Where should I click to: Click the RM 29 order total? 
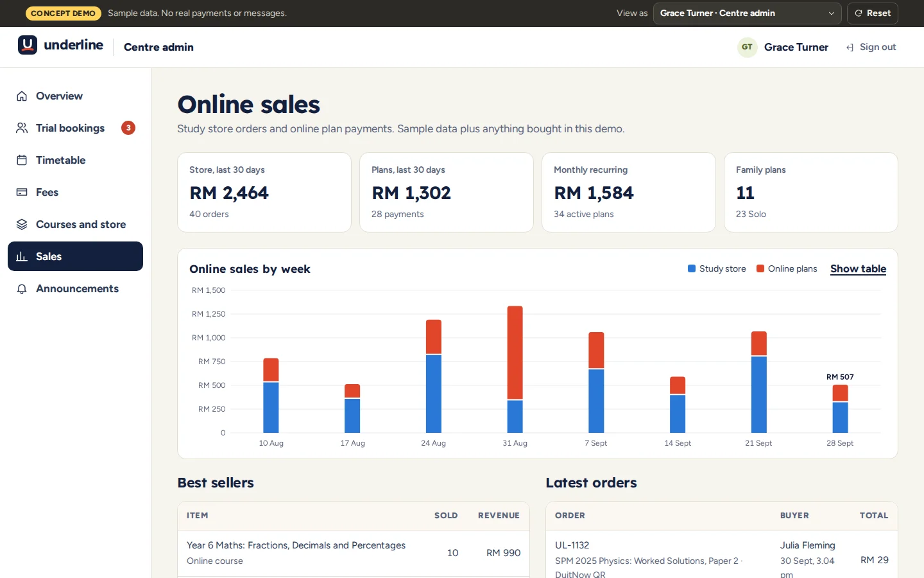(874, 560)
